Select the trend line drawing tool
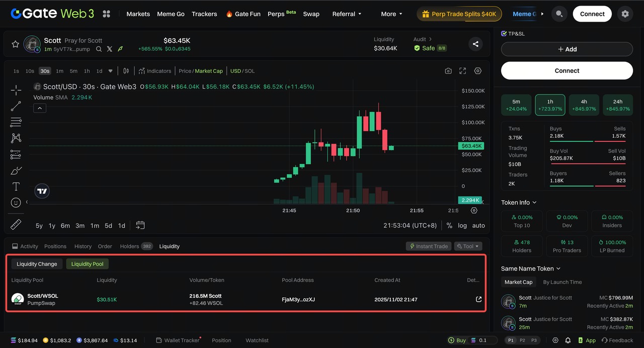This screenshot has height=348, width=644. point(16,106)
